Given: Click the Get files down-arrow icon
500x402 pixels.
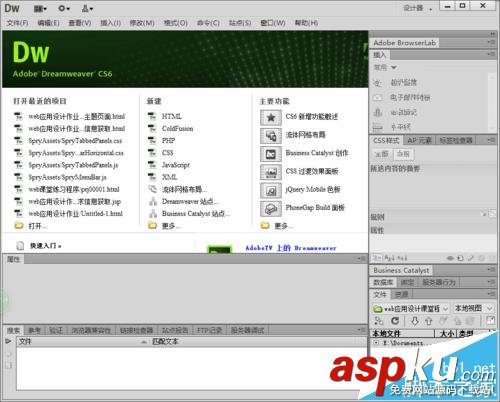Looking at the screenshot, I should (x=415, y=321).
